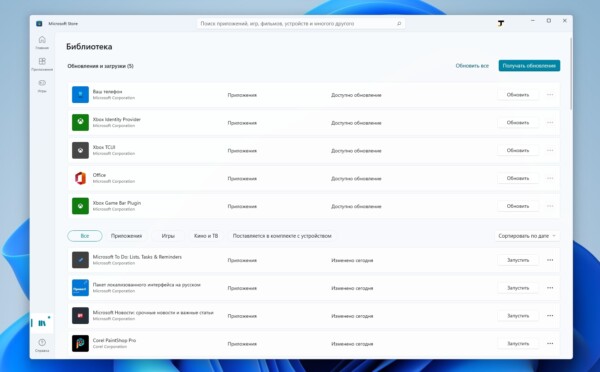The height and width of the screenshot is (372, 600).
Task: Click the Microsoft Store logo in title bar
Action: pos(39,24)
